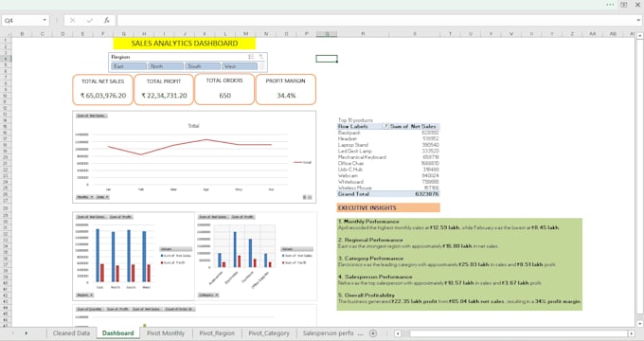
Task: Select the TOTAL ORDERS card showing 650
Action: click(224, 89)
